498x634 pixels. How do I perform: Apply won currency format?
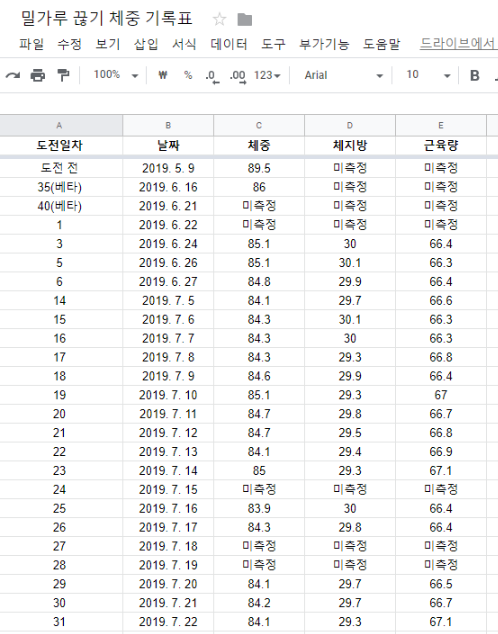click(162, 75)
